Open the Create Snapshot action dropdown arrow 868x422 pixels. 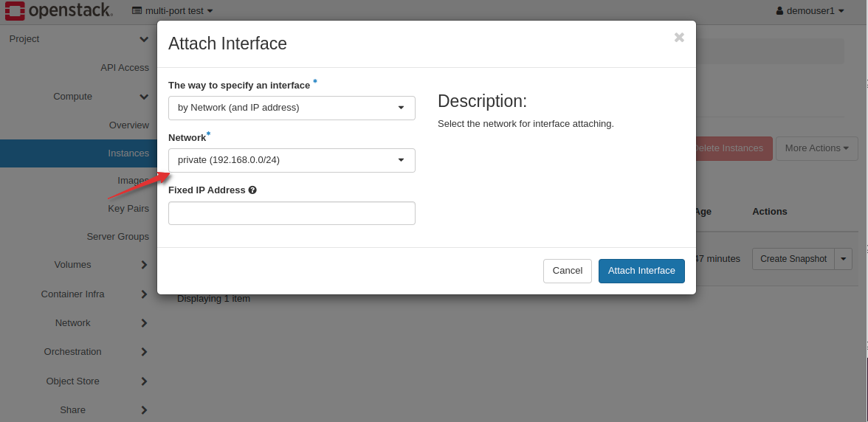pos(844,259)
